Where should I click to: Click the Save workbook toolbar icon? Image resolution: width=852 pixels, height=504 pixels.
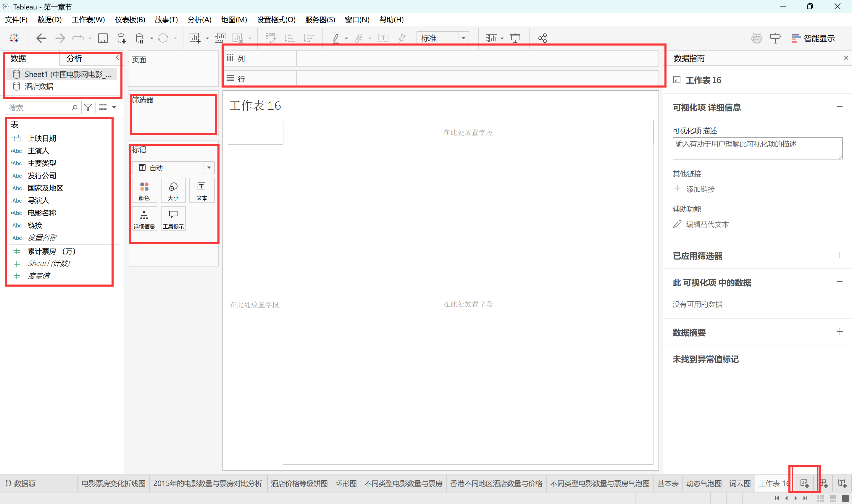103,38
